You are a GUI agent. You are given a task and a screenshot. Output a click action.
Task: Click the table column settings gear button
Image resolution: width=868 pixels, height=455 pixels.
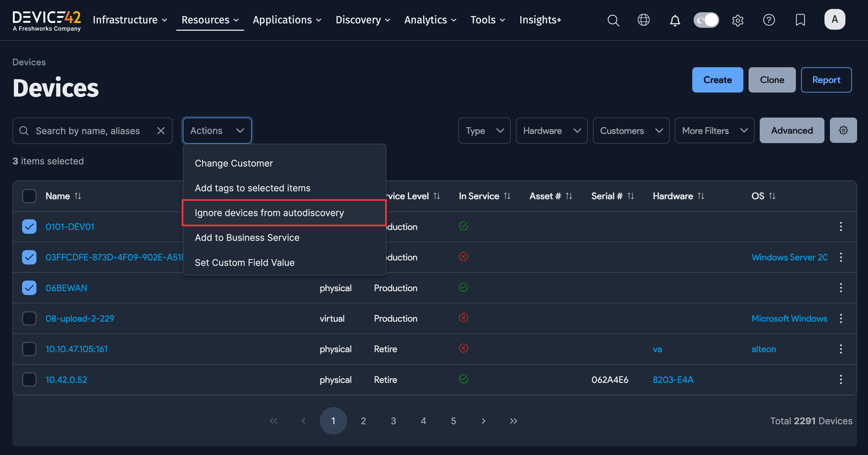(843, 130)
